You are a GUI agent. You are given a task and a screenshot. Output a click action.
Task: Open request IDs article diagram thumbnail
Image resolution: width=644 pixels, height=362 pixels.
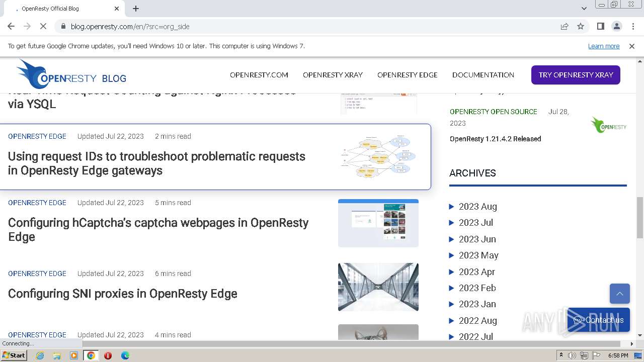(378, 156)
